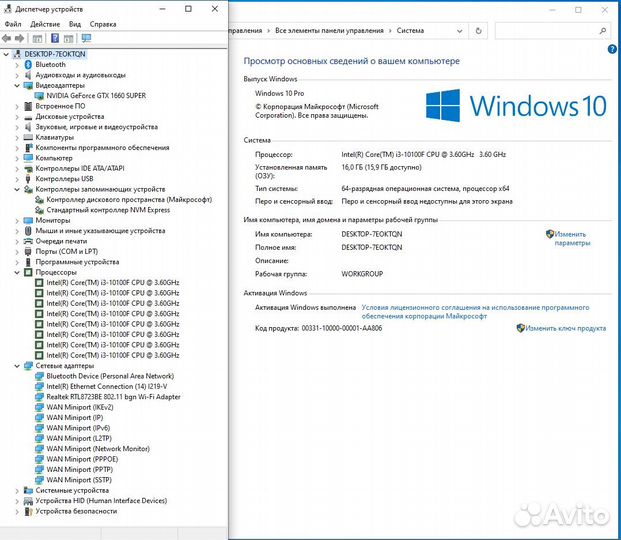Maximize the Диспетчер устройств window
Viewport: 621px width, 540px height.
[189, 9]
